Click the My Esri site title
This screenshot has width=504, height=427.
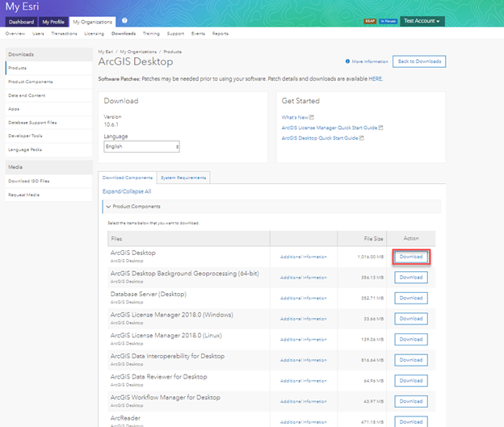click(x=22, y=6)
